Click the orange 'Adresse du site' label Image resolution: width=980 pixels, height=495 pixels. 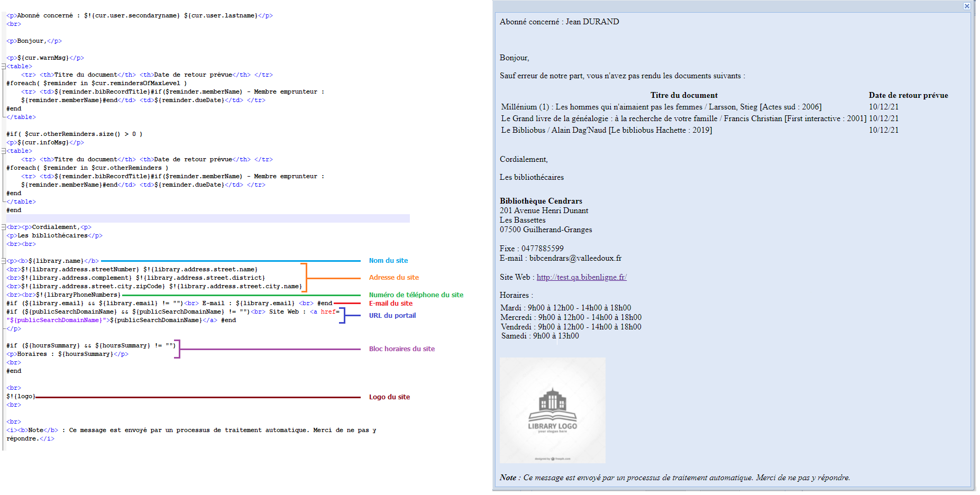pos(393,278)
